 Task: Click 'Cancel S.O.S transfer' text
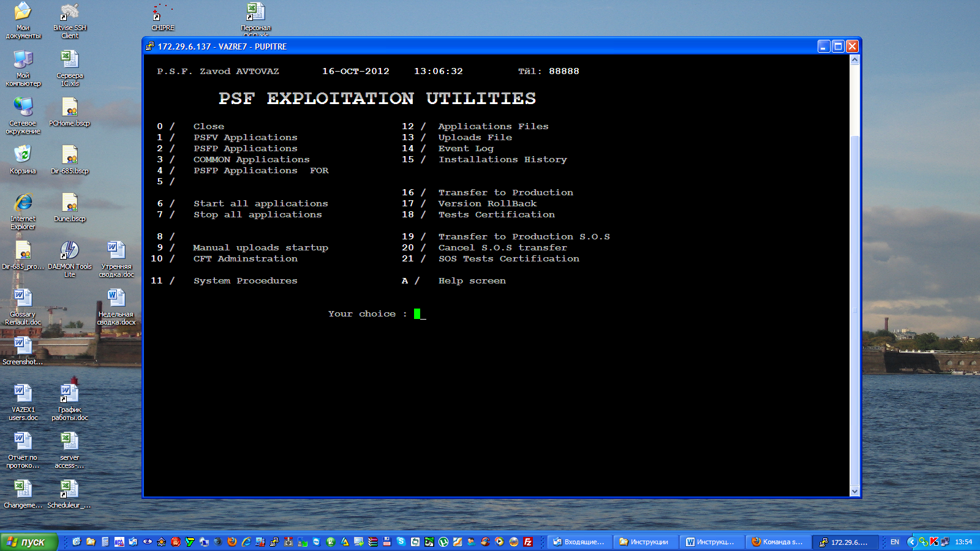pos(502,247)
